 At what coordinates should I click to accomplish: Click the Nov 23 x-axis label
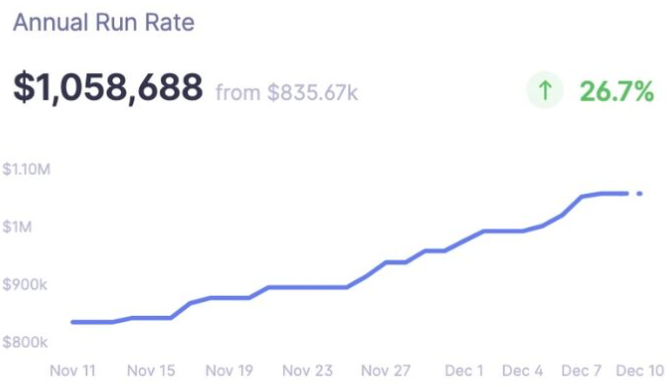click(x=307, y=371)
